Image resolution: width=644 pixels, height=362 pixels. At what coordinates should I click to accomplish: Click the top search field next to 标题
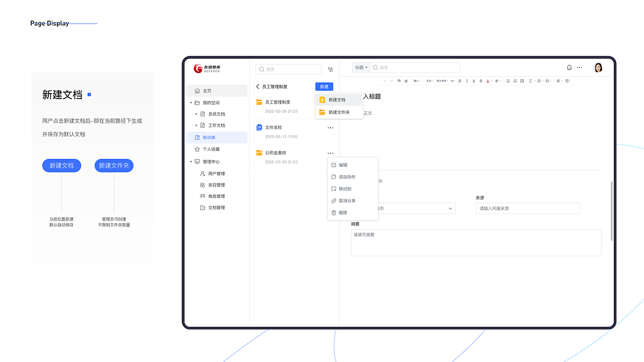pyautogui.click(x=415, y=67)
